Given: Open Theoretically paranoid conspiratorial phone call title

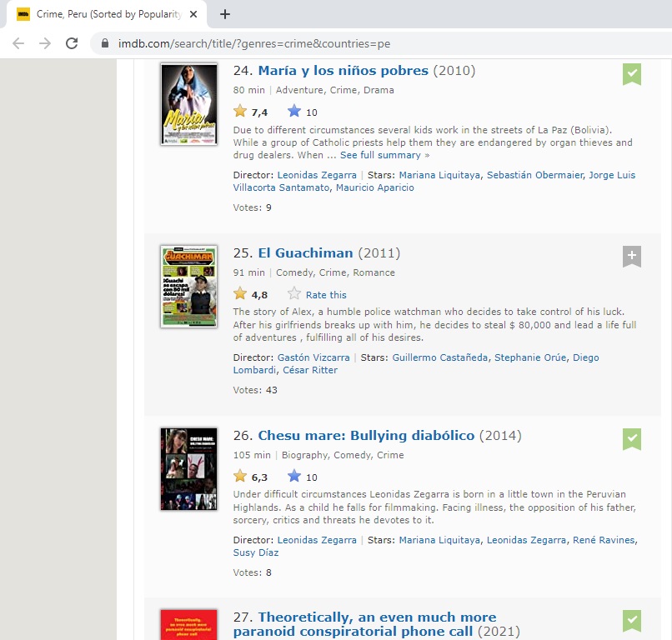Looking at the screenshot, I should click(364, 623).
